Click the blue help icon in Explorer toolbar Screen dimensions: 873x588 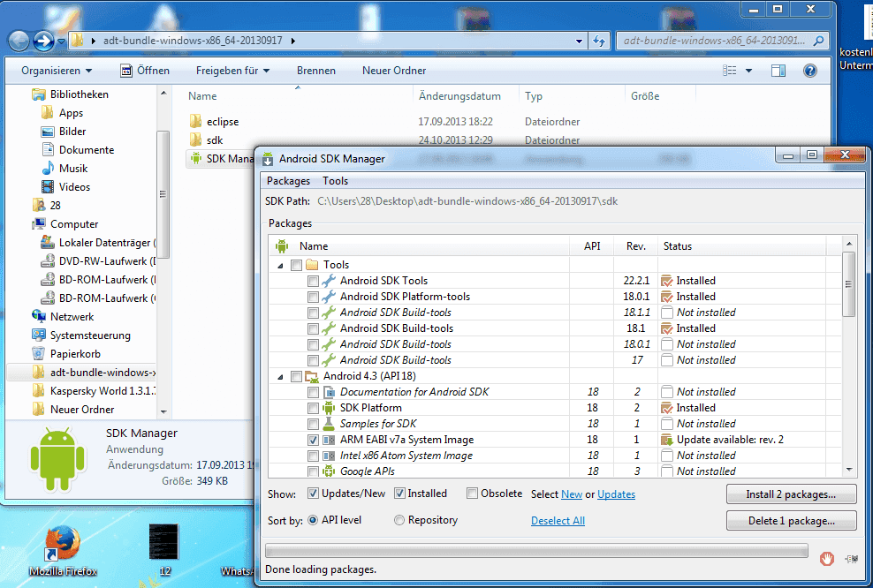coord(810,71)
